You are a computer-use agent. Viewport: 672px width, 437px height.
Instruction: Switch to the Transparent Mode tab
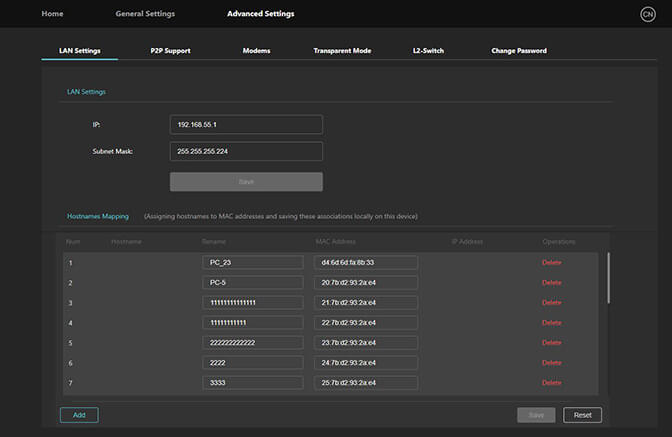tap(342, 51)
